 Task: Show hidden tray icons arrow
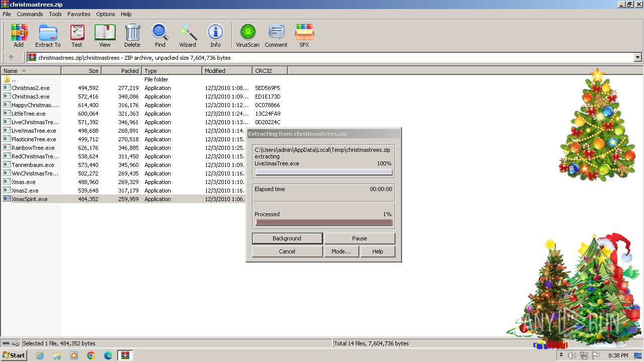point(561,355)
